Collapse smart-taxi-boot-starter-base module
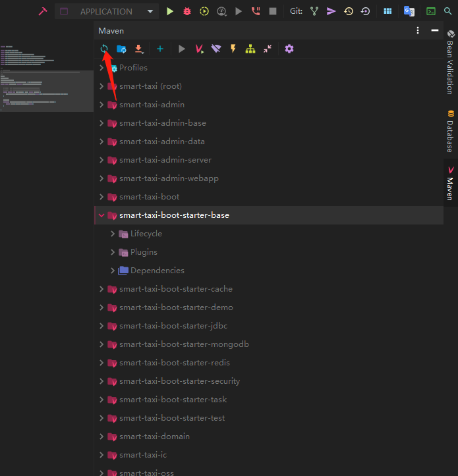 point(101,215)
